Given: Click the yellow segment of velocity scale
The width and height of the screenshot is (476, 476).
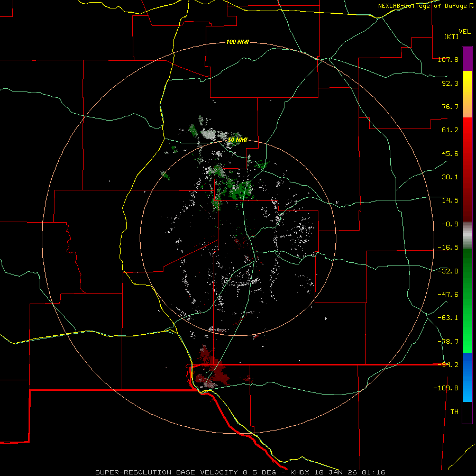Looking at the screenshot, I should [467, 94].
